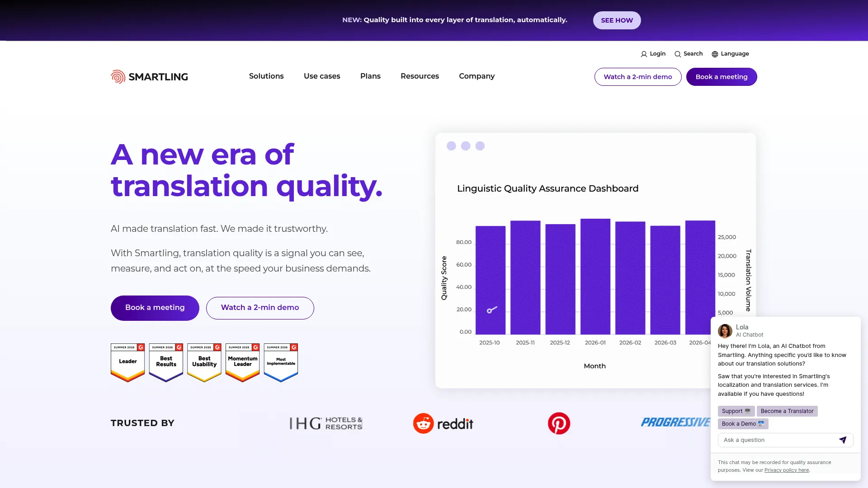Click the Quality Score axis label
Screen dimensions: 868x488
[x=444, y=278]
